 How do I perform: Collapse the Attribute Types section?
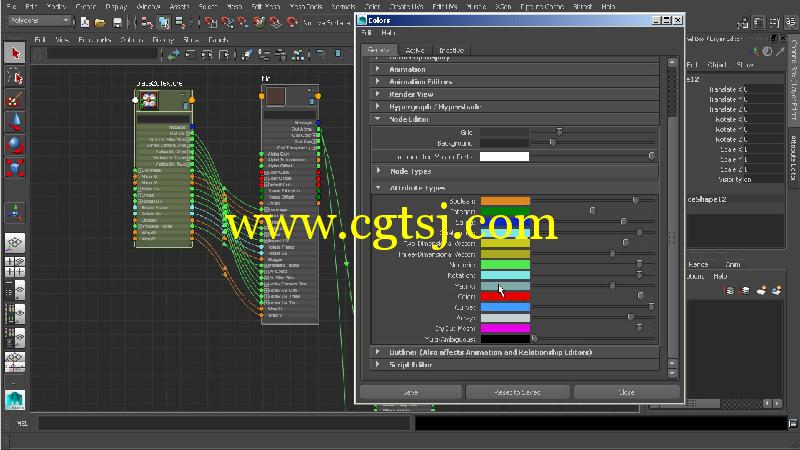pos(379,188)
